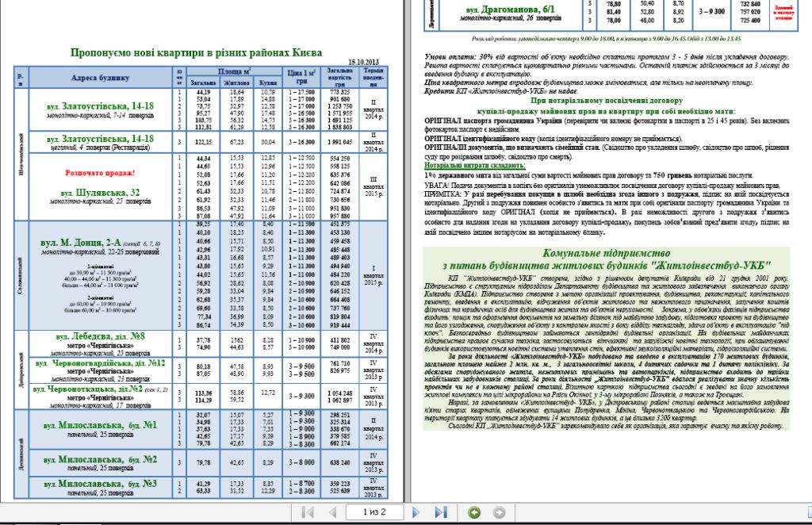
Task: Click the green previous view arrow
Action: (x=474, y=512)
